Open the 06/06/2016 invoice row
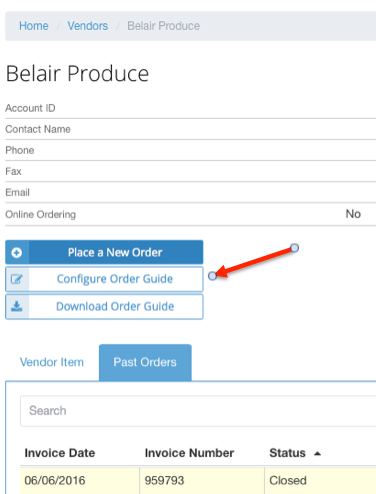Screen dimensions: 376x494 [x=198, y=480]
